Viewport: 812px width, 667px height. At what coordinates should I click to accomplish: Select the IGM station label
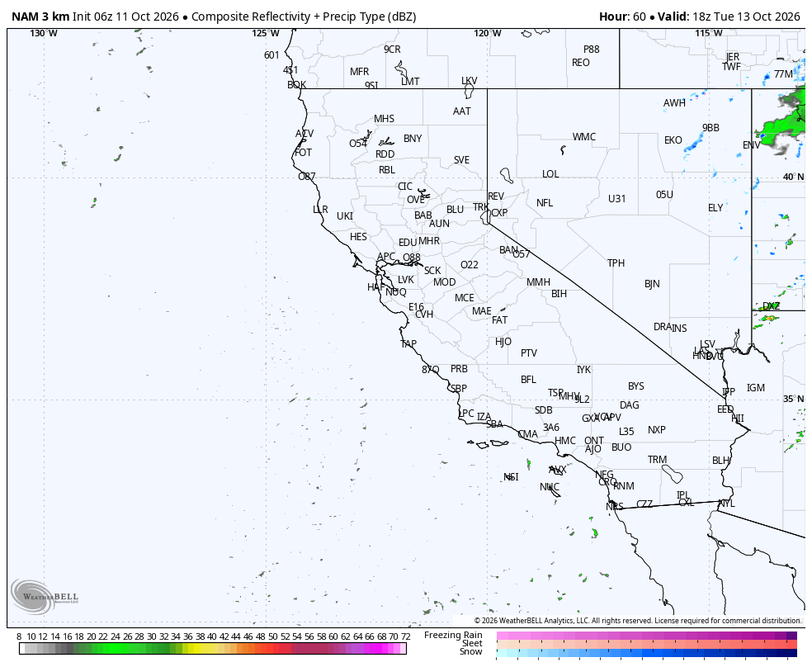756,388
